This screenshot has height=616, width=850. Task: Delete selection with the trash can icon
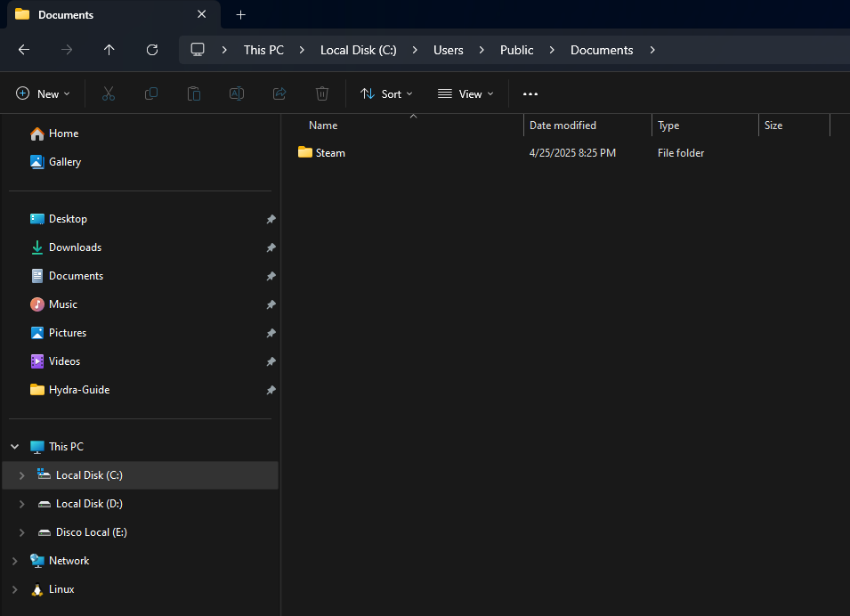click(322, 93)
